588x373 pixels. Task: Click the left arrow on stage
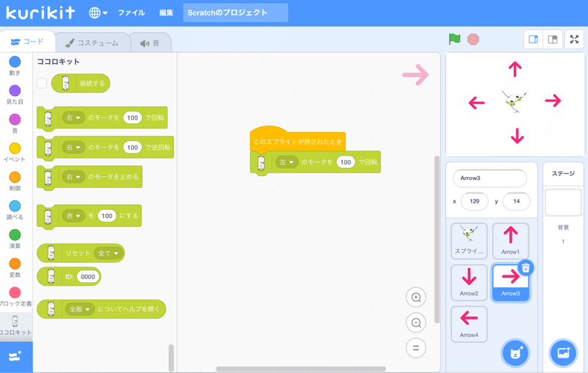coord(476,103)
